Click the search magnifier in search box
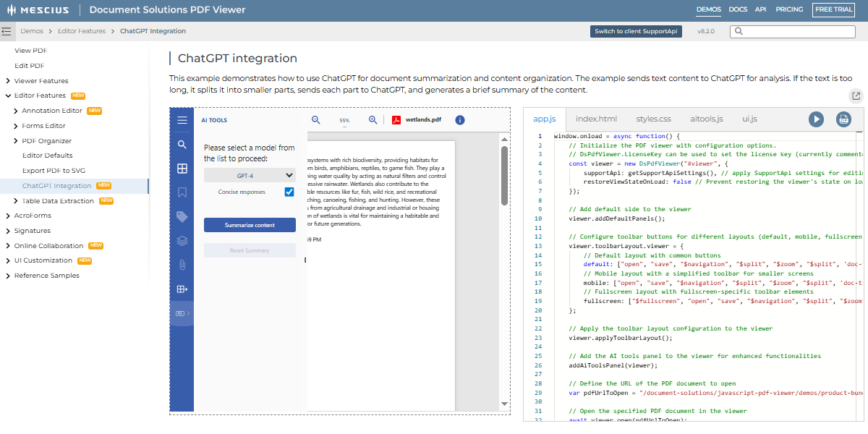868x434 pixels. click(x=738, y=31)
